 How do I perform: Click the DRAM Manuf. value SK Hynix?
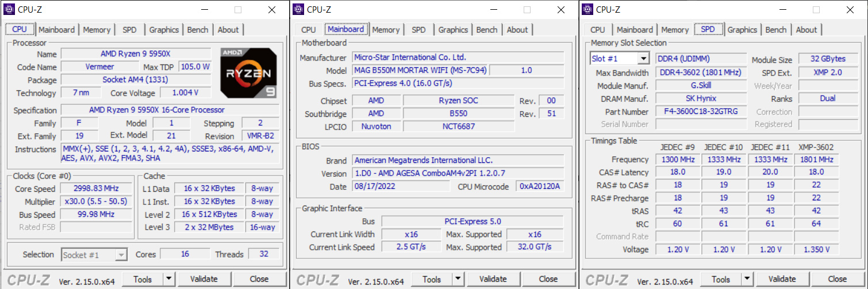(701, 98)
